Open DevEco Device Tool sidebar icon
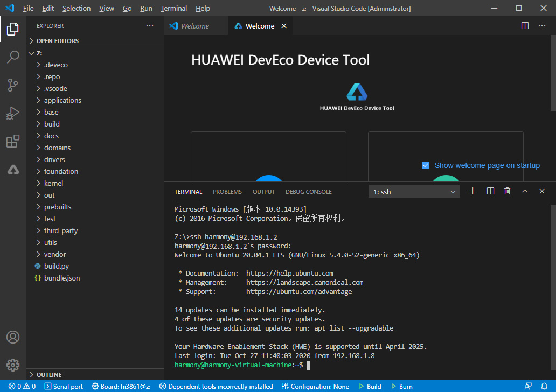Screen dimensions: 556x392 coord(13,170)
